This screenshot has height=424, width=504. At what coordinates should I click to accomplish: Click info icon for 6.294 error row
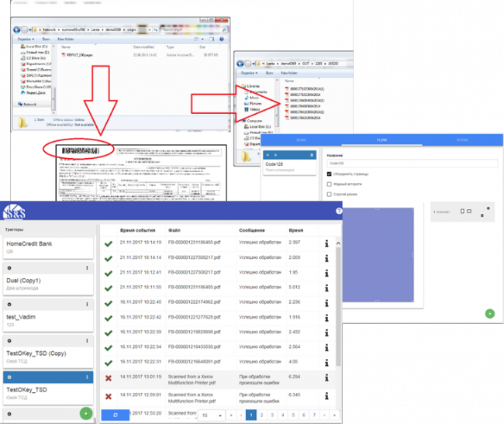pos(328,376)
